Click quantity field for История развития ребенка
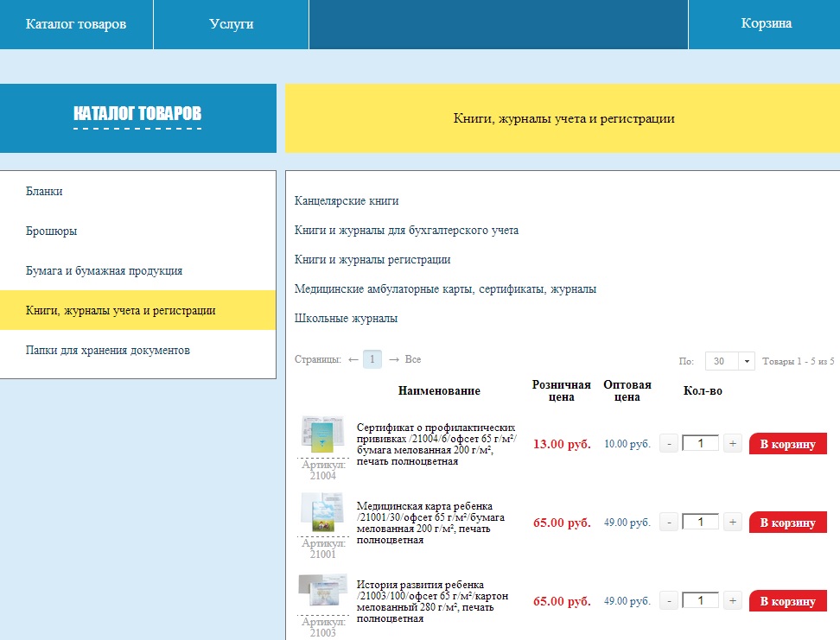 700,601
